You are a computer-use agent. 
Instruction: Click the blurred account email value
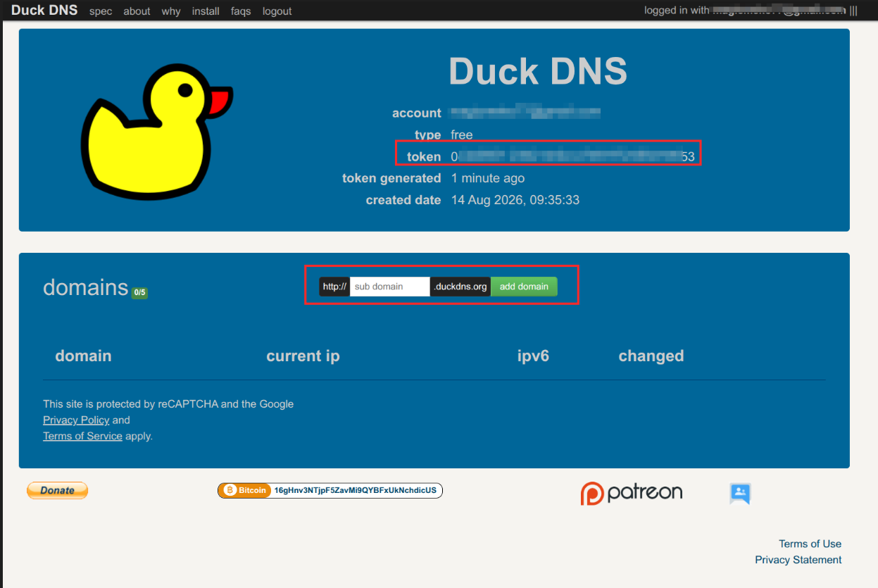click(x=525, y=112)
